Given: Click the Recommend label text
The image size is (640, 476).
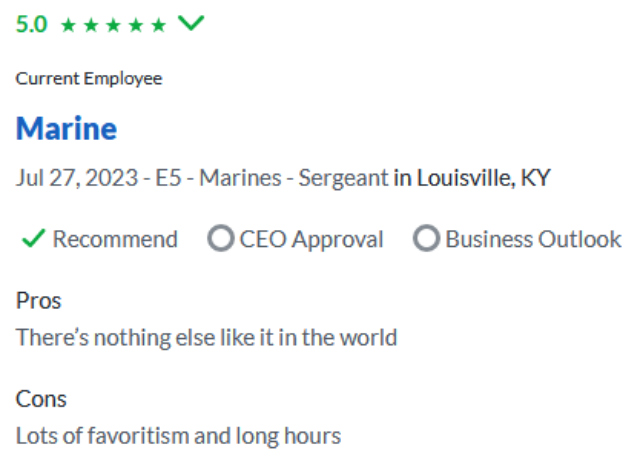Looking at the screenshot, I should [x=115, y=239].
